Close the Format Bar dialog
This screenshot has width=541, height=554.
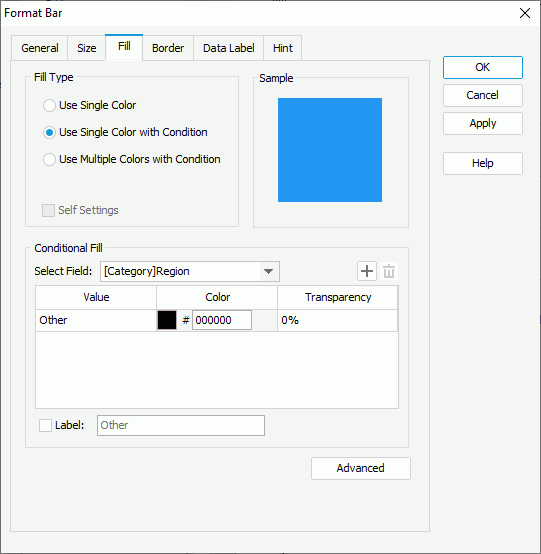click(x=525, y=13)
